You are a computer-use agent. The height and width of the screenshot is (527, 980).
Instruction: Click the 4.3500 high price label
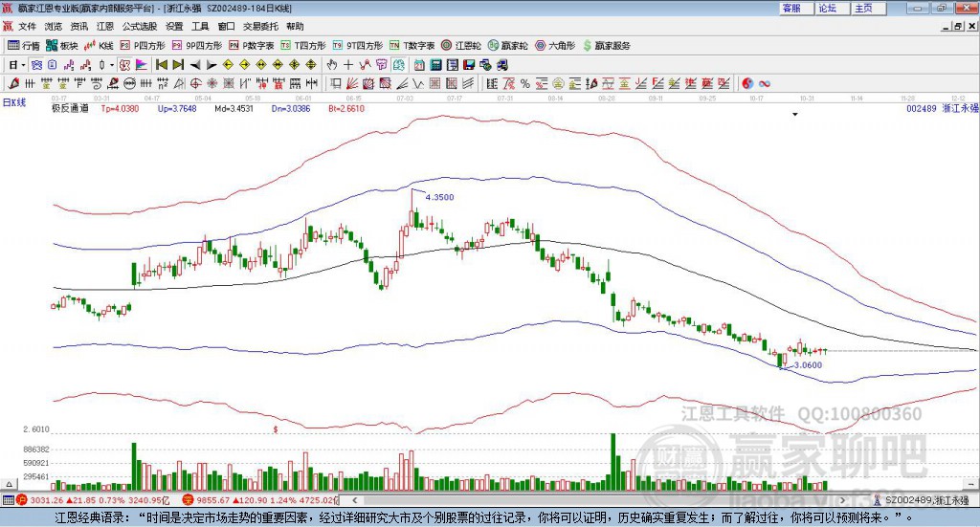(x=440, y=197)
